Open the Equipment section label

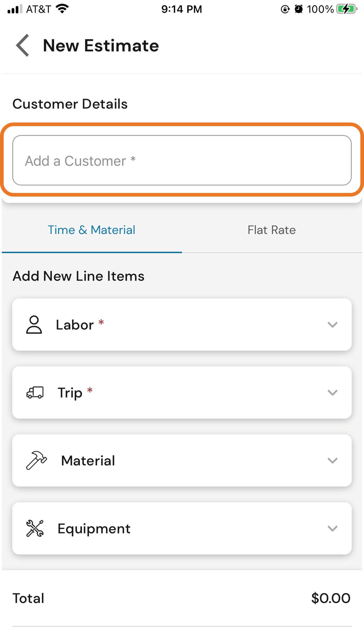[94, 529]
